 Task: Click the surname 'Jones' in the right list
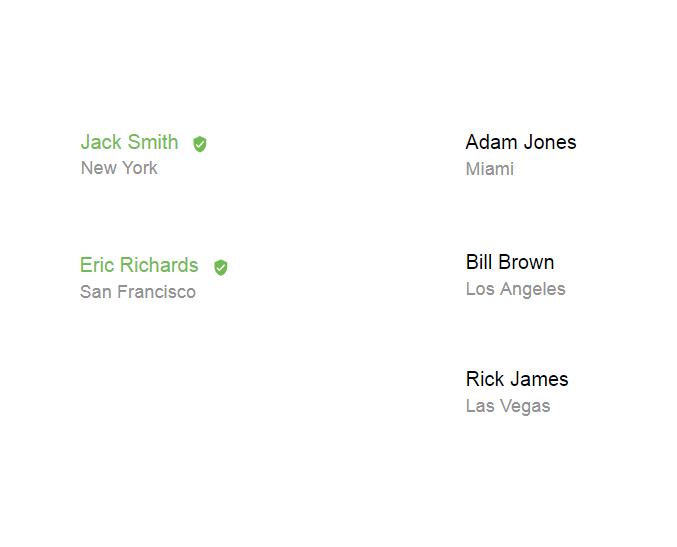pyautogui.click(x=550, y=142)
